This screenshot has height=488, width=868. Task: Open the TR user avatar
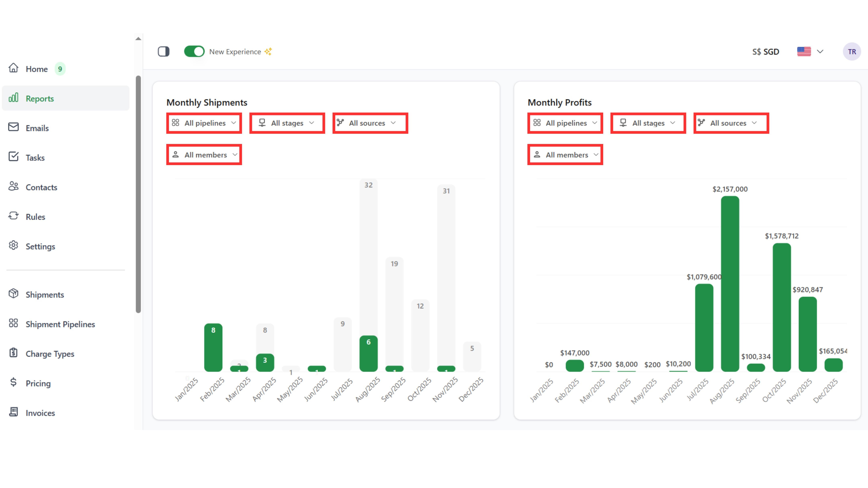[852, 52]
